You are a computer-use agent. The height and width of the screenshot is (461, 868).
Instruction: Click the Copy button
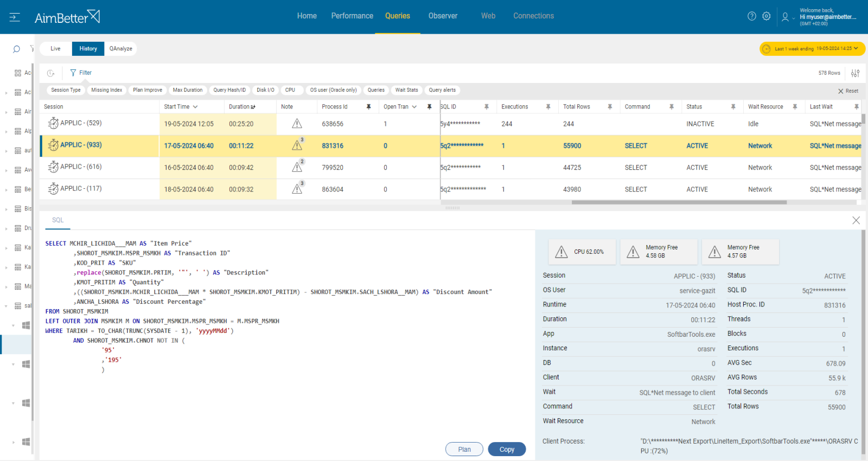(507, 449)
